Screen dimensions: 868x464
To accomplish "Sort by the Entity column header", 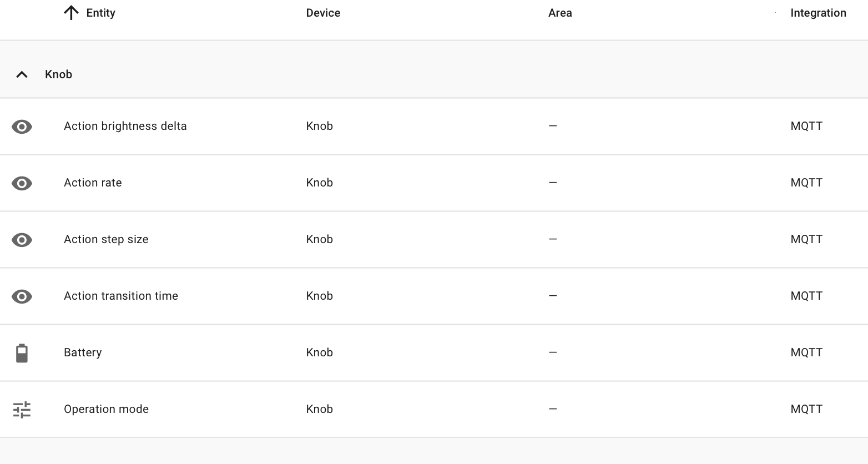I will click(100, 13).
